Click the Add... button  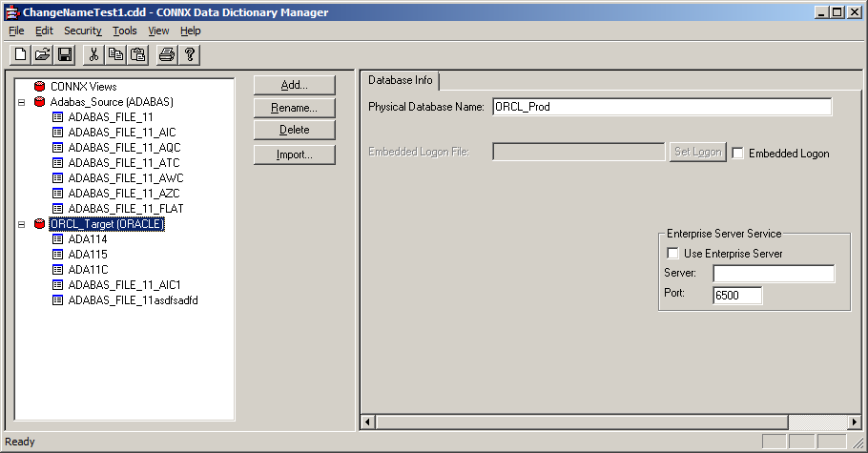[x=294, y=85]
